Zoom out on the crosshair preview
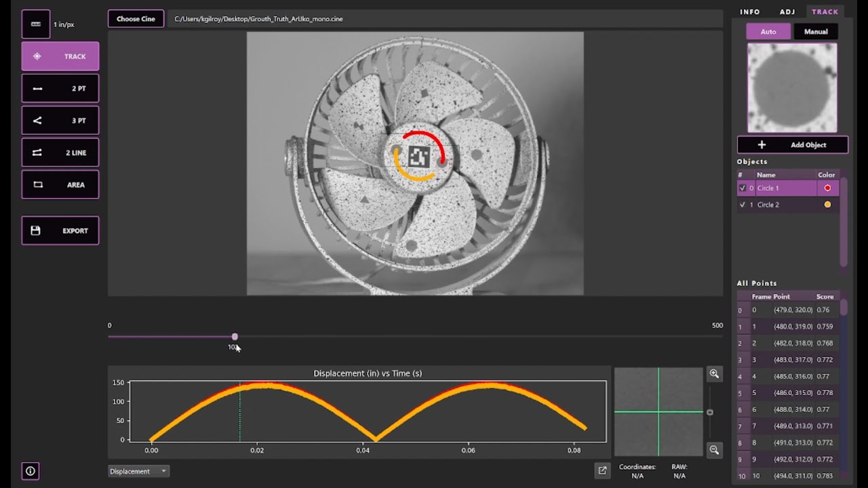868x488 pixels. pyautogui.click(x=714, y=449)
